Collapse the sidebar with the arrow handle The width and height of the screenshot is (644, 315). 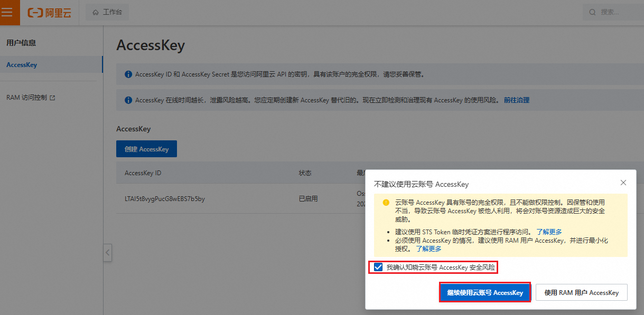pyautogui.click(x=107, y=252)
